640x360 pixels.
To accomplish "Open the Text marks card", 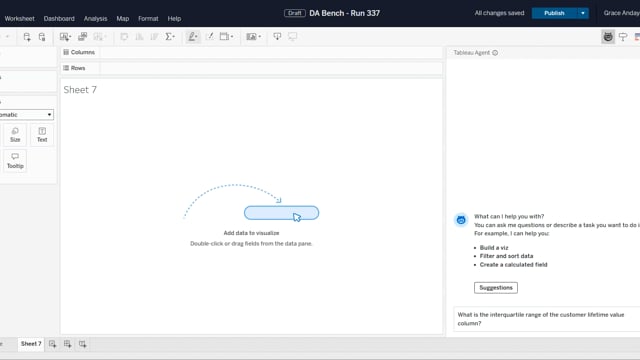I will click(x=42, y=134).
